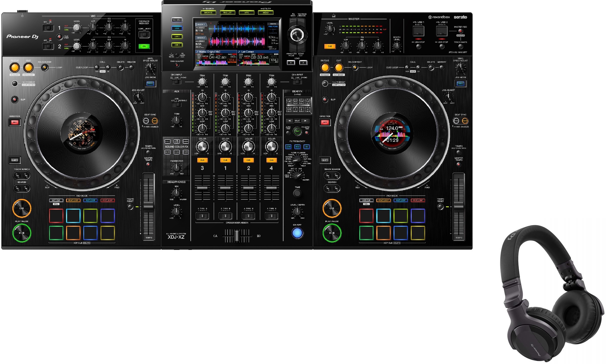The height and width of the screenshot is (364, 606).
Task: Set left deck as sync MASTER
Action: 155,121
